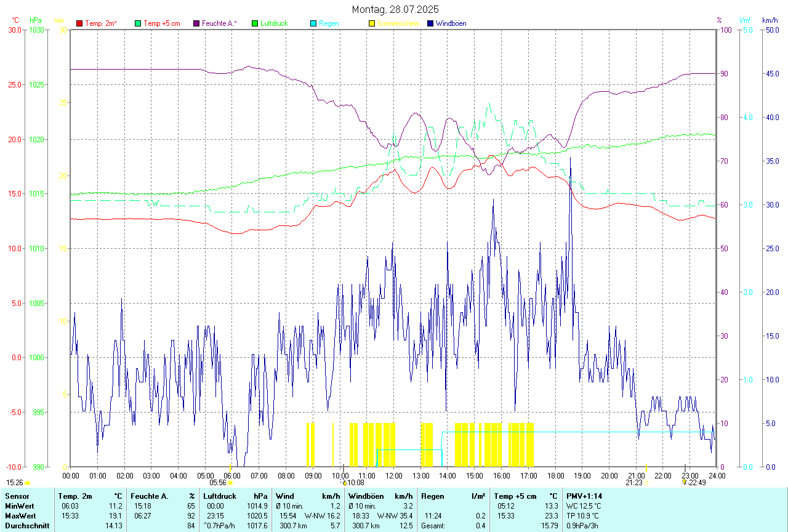Click the MaxWert row label
The image size is (788, 532).
click(21, 515)
